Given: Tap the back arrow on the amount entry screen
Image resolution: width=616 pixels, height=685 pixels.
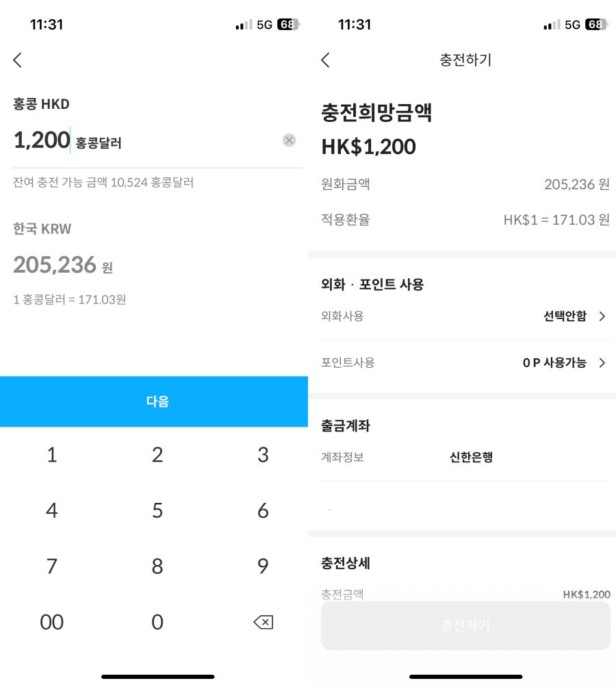Looking at the screenshot, I should pos(17,60).
